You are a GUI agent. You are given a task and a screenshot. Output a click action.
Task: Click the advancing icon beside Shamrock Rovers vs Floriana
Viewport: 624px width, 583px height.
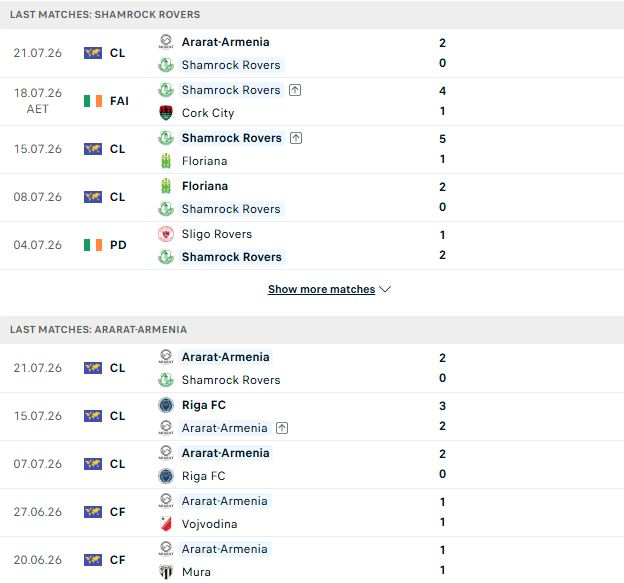pos(296,138)
